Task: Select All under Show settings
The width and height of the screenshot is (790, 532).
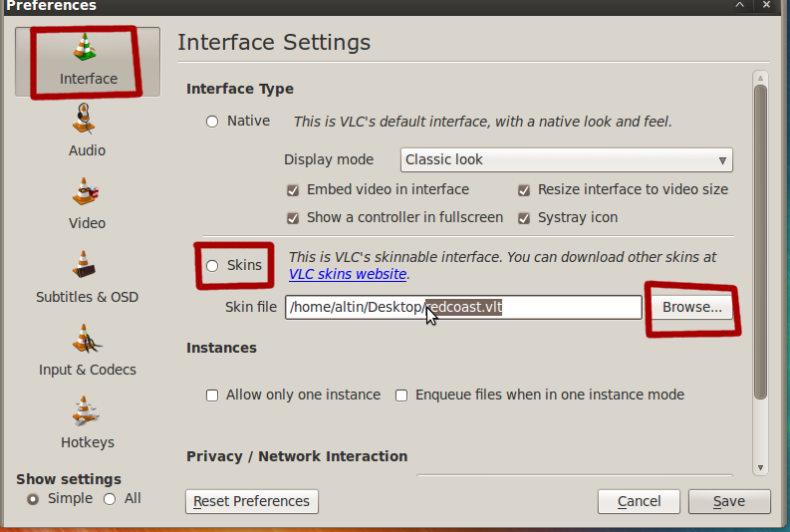Action: point(110,499)
